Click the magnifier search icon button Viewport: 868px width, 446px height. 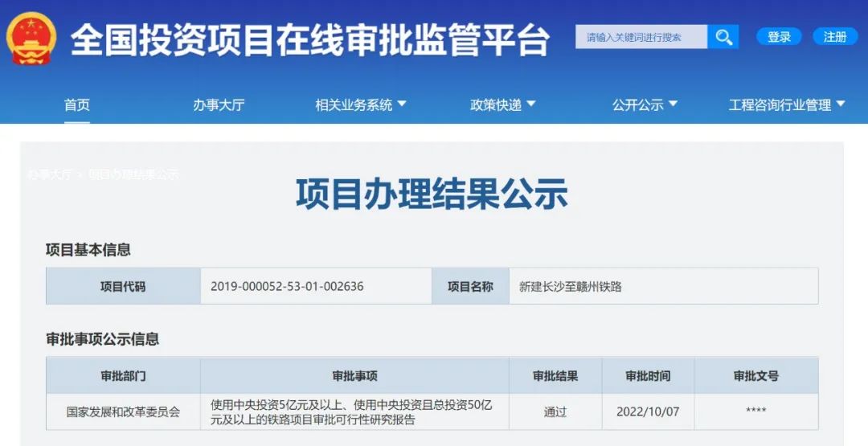(723, 36)
